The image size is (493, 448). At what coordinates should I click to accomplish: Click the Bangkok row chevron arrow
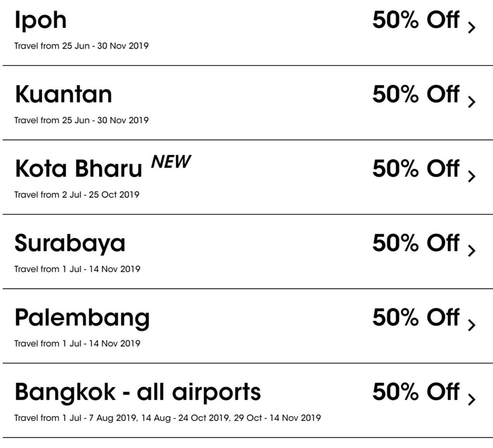point(471,399)
